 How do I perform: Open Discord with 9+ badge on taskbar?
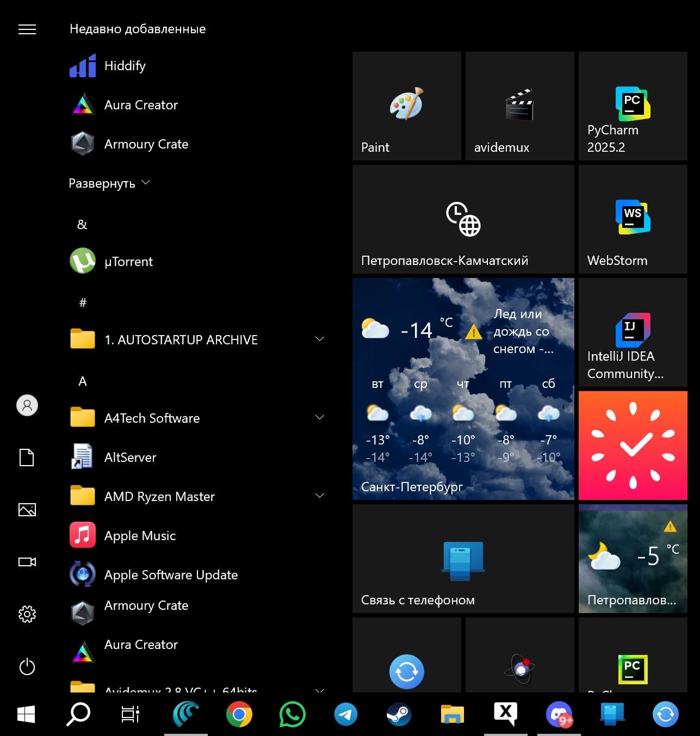coord(559,714)
